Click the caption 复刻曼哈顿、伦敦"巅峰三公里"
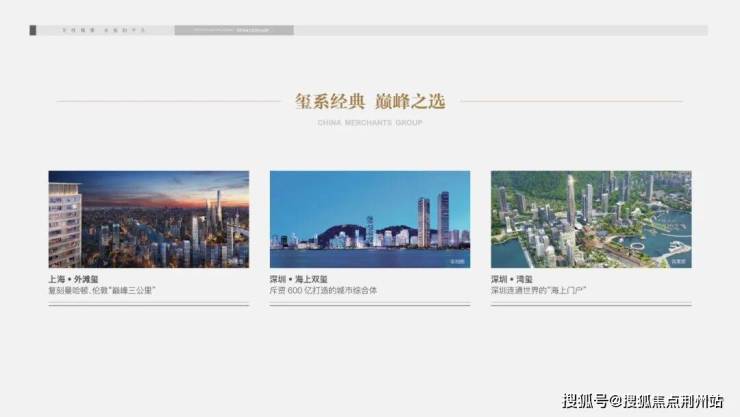 (x=102, y=291)
